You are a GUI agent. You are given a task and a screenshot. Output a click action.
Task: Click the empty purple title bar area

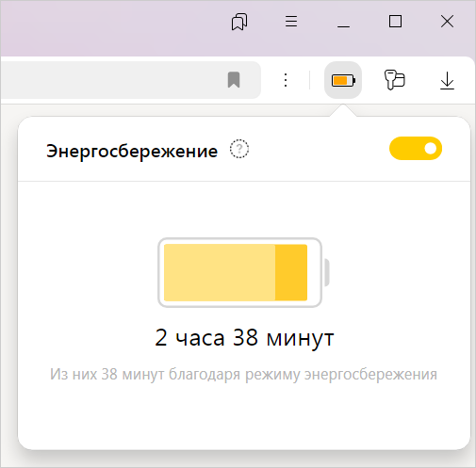point(110,28)
